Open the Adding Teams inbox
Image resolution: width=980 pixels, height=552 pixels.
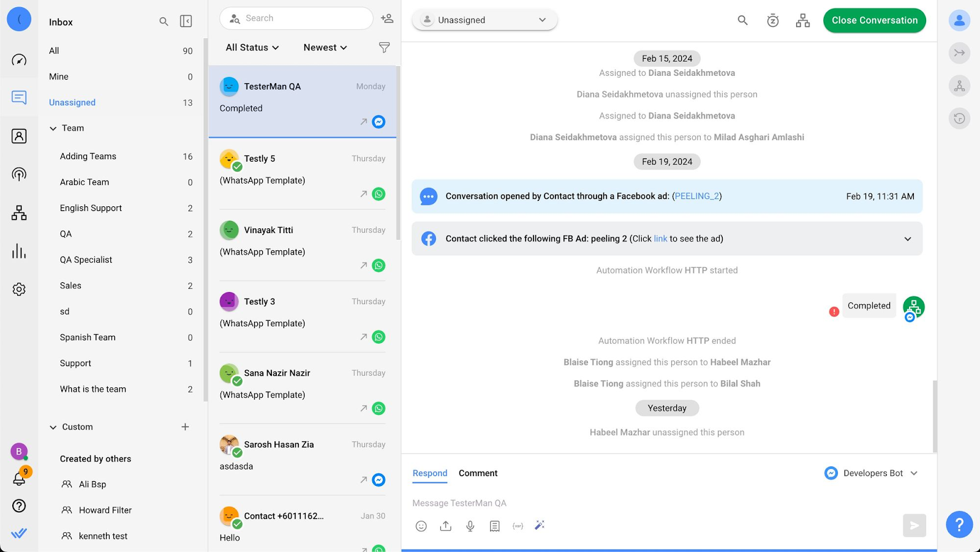click(x=121, y=156)
